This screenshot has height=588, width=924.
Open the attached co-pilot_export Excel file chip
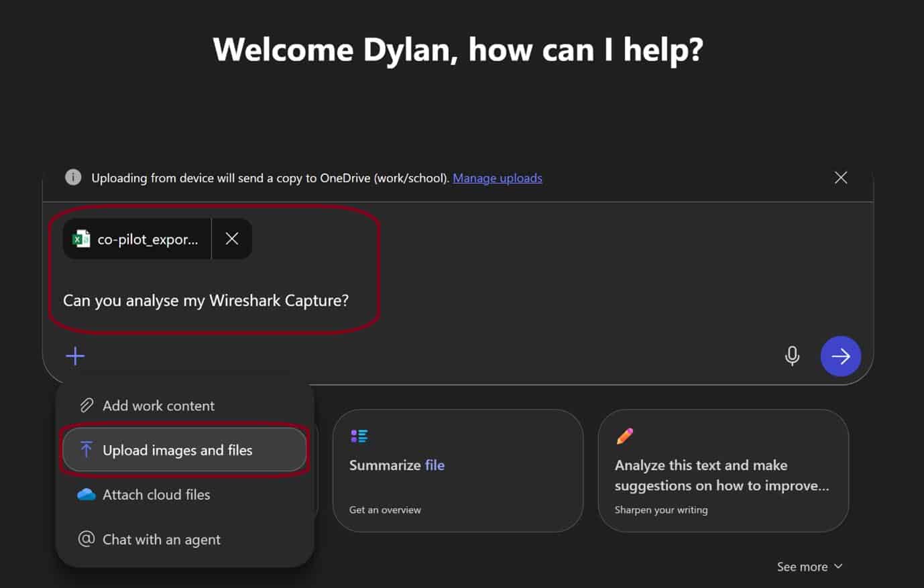[x=137, y=239]
